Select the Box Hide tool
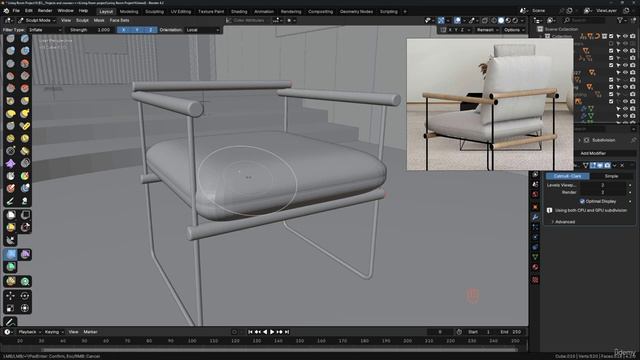The height and width of the screenshot is (360, 640). (25, 215)
